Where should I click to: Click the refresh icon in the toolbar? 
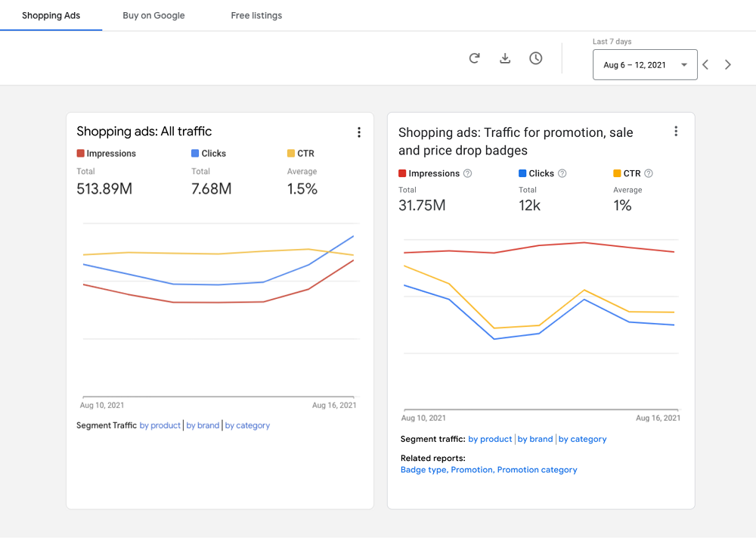click(x=475, y=58)
